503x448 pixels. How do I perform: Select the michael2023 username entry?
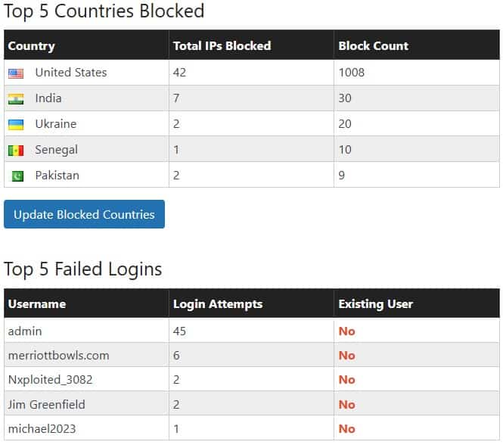(42, 428)
